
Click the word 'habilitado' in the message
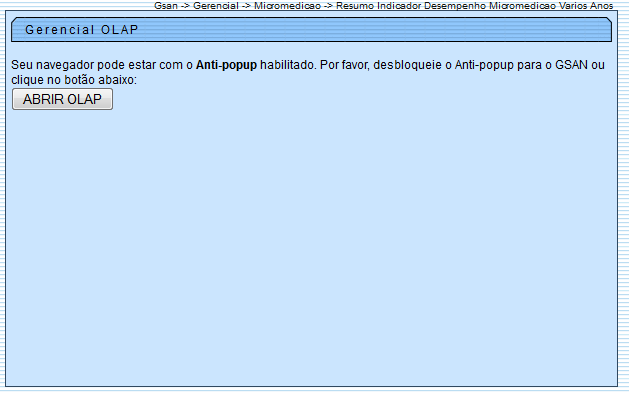pyautogui.click(x=288, y=65)
